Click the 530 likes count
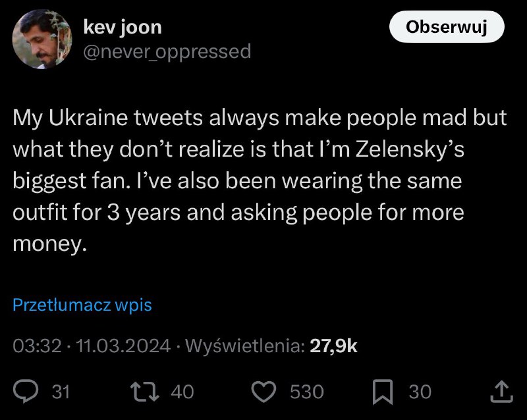 pyautogui.click(x=307, y=392)
